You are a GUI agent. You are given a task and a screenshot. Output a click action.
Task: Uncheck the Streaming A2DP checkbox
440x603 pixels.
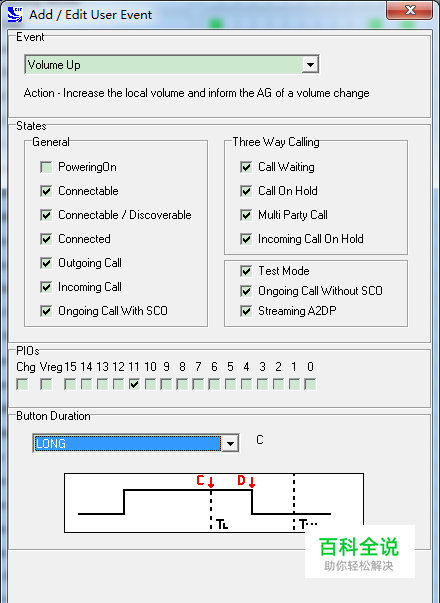coord(246,311)
